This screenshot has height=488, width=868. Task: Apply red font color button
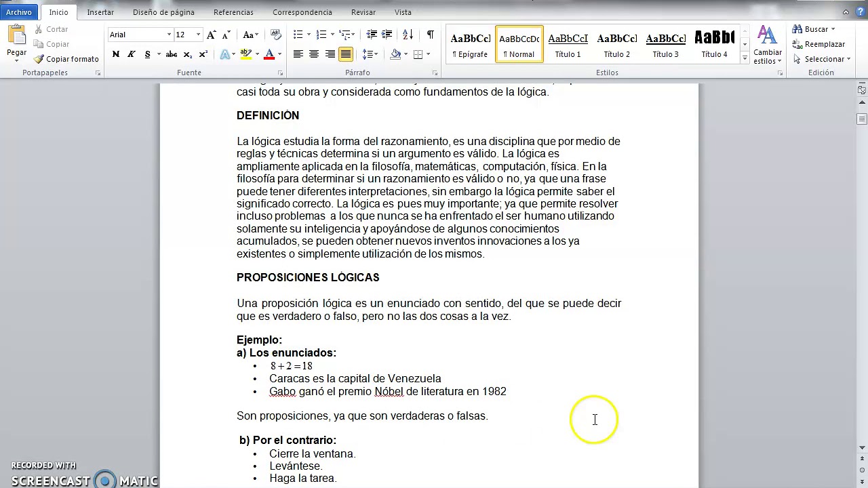coord(269,54)
